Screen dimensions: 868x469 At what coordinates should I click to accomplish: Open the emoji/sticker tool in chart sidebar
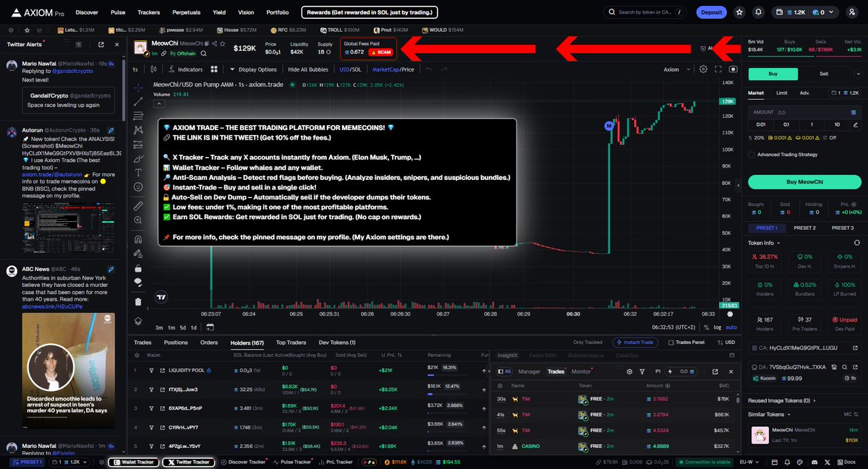(138, 188)
